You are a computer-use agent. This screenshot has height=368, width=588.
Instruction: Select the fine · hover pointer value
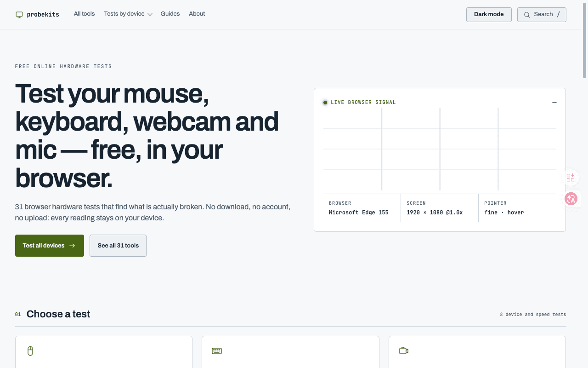coord(504,213)
